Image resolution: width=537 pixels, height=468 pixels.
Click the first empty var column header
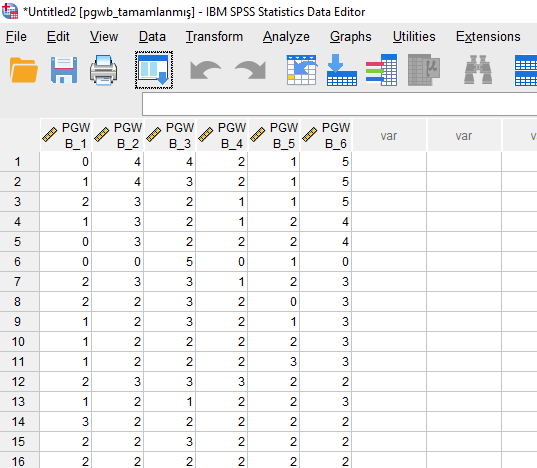(389, 136)
